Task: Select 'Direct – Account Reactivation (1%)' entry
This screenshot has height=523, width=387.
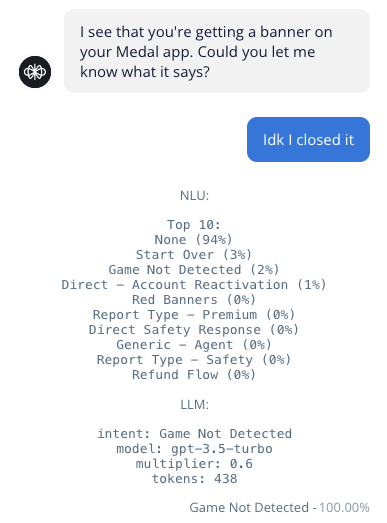Action: [x=194, y=285]
